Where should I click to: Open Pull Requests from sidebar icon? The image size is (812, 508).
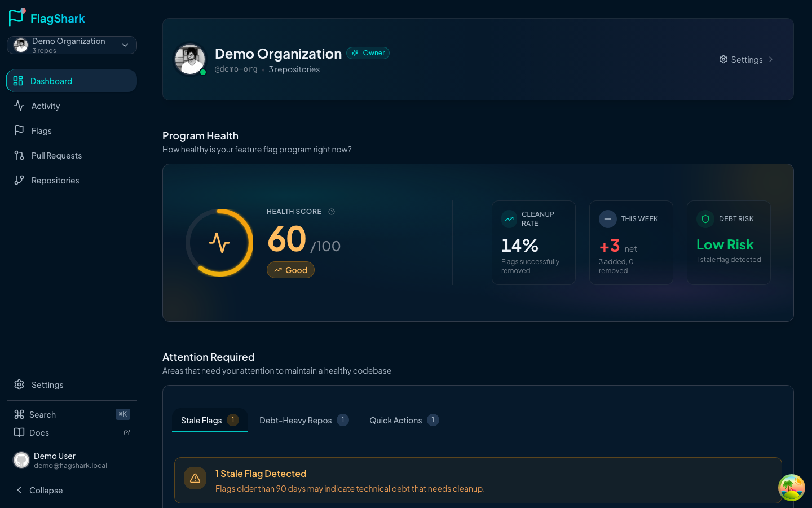click(19, 155)
